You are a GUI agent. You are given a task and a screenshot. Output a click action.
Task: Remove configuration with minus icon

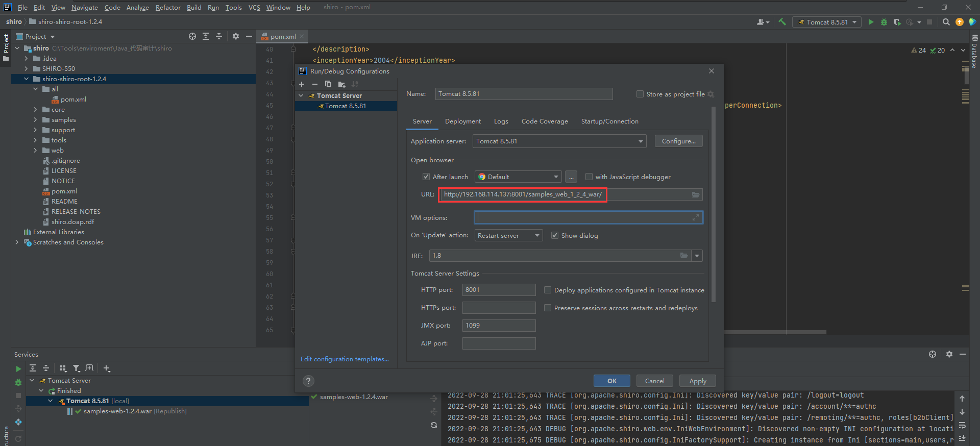[315, 84]
